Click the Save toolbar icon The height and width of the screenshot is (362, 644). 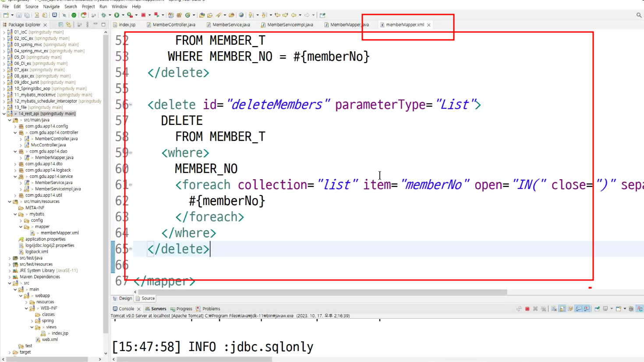click(x=19, y=15)
